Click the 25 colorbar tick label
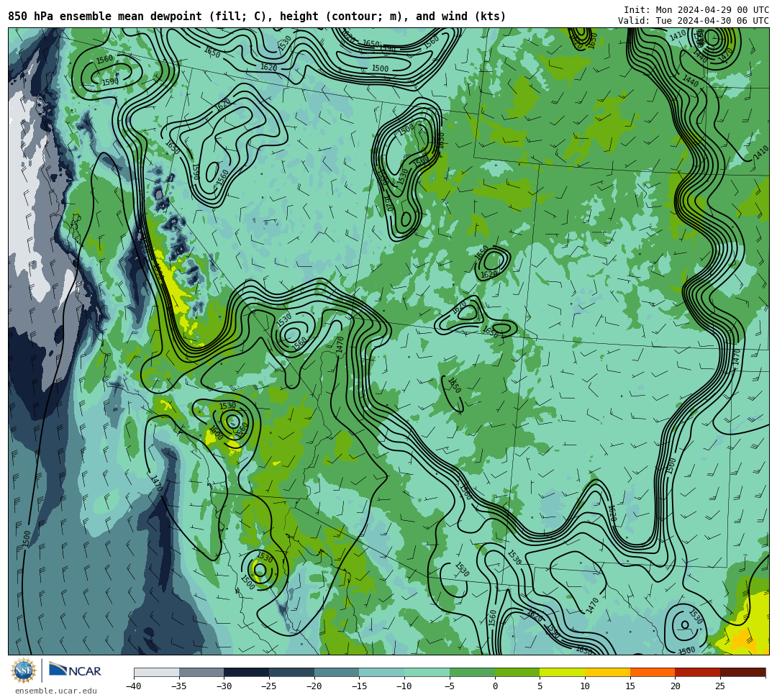Screen dimensions: 777x700 720,686
